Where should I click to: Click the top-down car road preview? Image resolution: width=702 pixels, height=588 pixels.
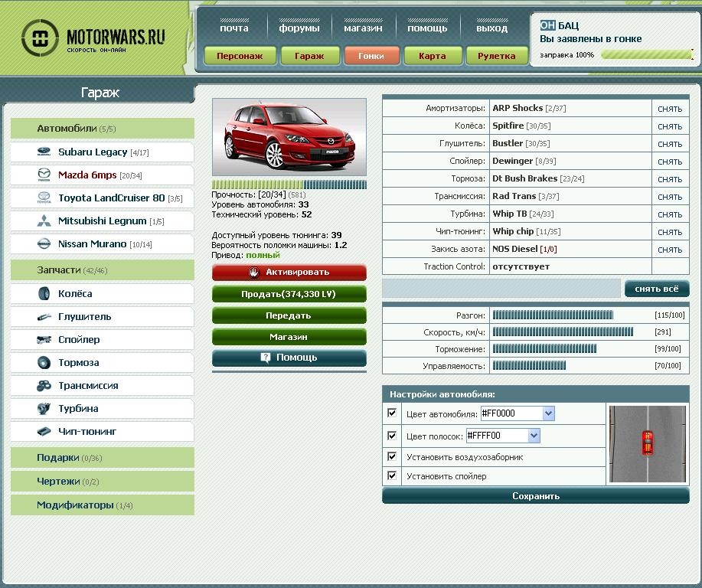[648, 444]
